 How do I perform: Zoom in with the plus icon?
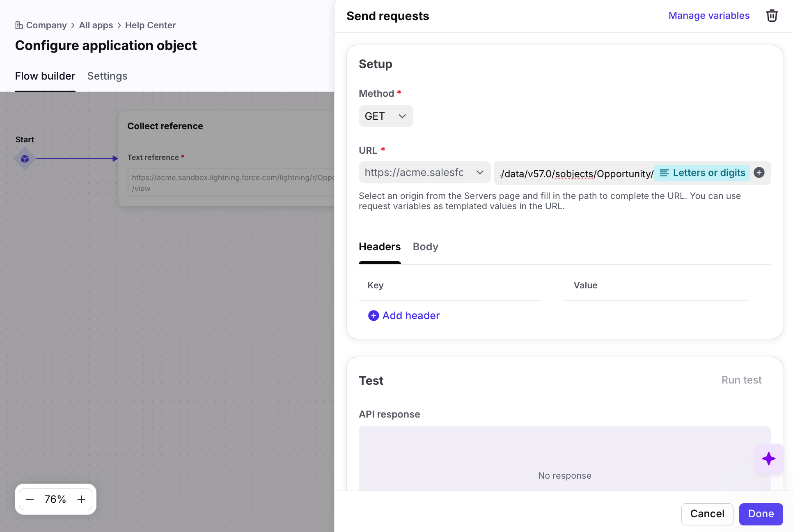[81, 499]
